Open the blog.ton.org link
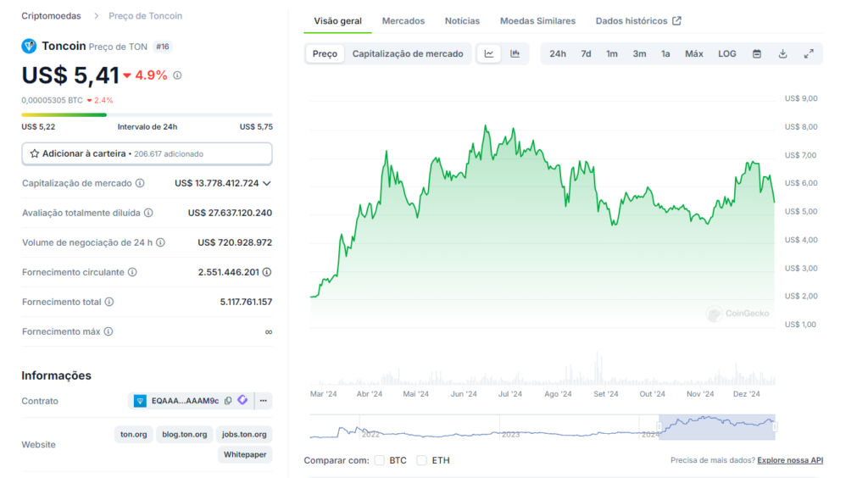868x478 pixels. [184, 434]
